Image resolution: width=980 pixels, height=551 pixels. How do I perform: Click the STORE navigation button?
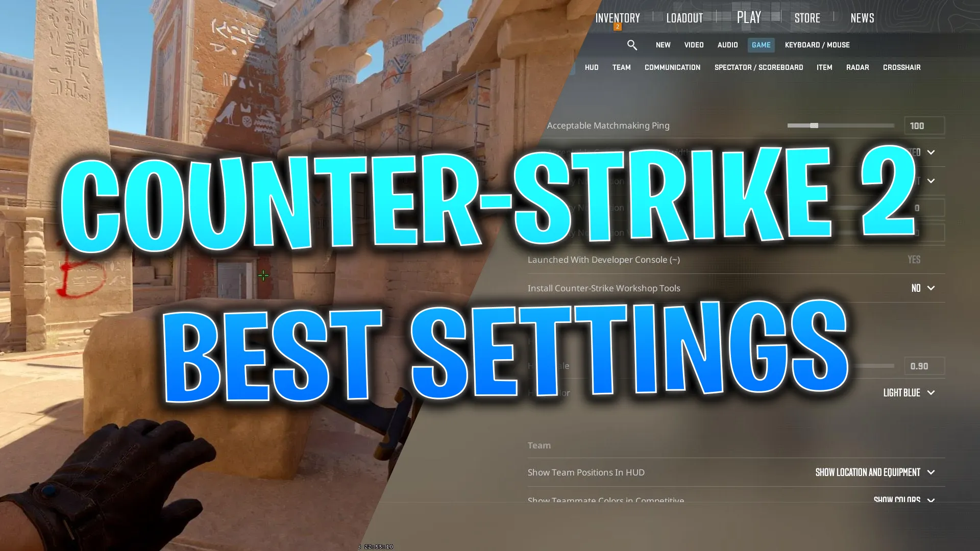point(806,17)
